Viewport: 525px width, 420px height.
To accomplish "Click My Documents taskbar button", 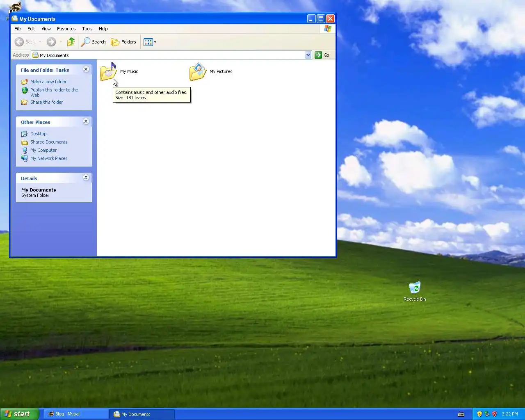I will click(142, 414).
